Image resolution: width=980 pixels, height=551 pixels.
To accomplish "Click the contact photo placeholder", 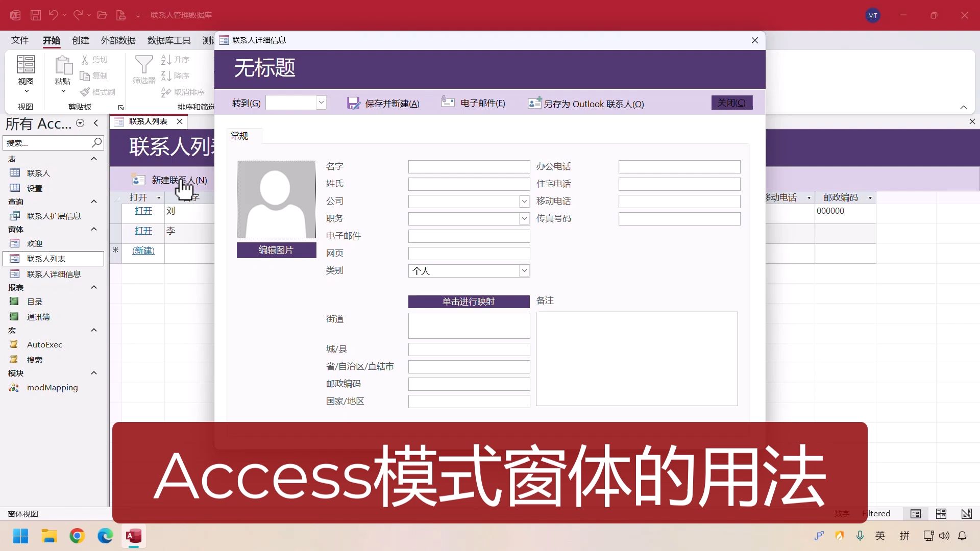I will point(276,199).
